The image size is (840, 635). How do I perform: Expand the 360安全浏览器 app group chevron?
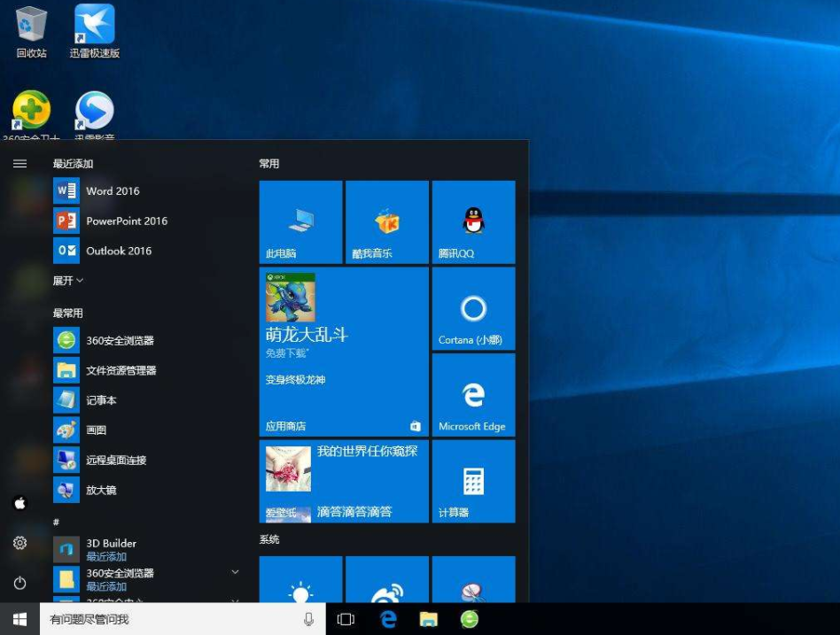pyautogui.click(x=236, y=573)
